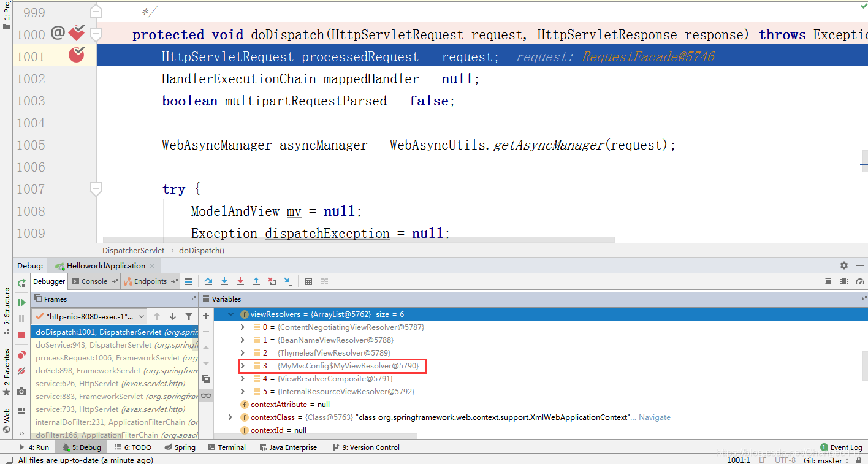Click Navigate link for contextClass
Screen dimensions: 868x464
click(655, 417)
